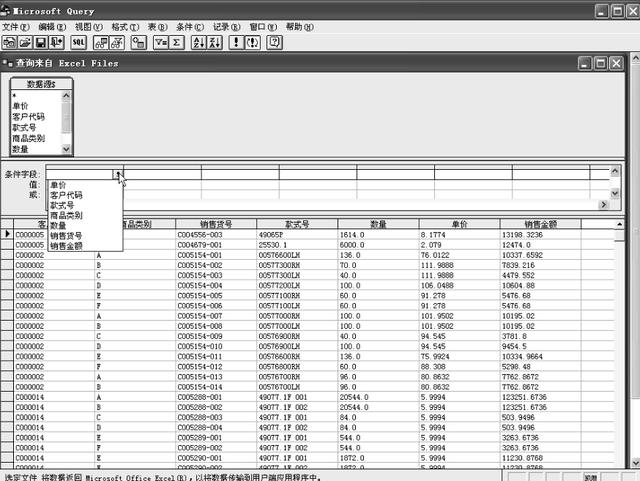The width and height of the screenshot is (640, 481).
Task: Select 商品类别 in the 数据源$ table box
Action: (x=28, y=138)
